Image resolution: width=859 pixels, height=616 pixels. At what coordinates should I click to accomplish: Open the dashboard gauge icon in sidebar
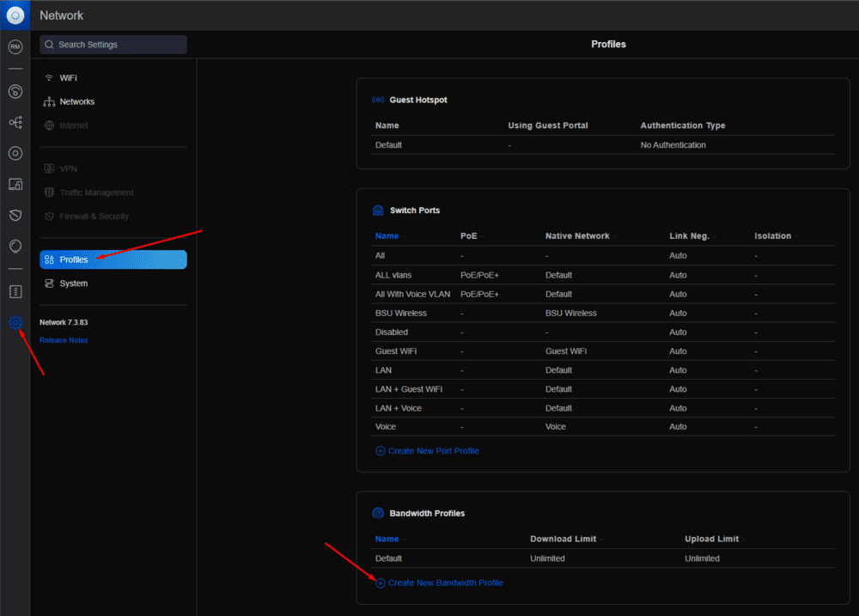(15, 92)
